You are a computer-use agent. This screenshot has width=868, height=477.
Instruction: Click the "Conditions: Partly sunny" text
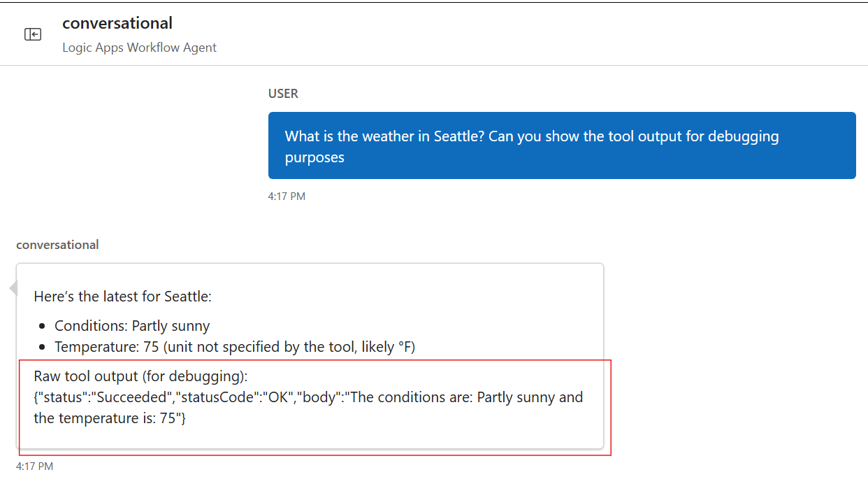(132, 326)
